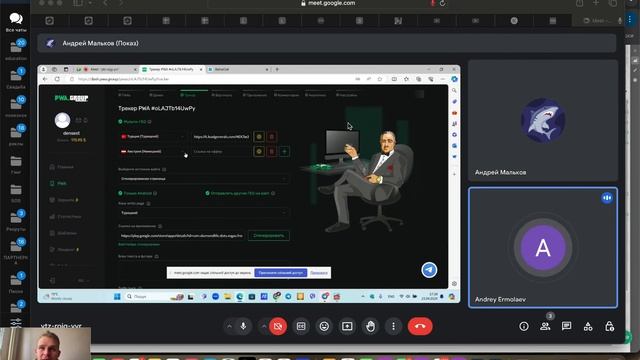Open the Рекруты chat folder
640x360 pixels.
pos(16,221)
